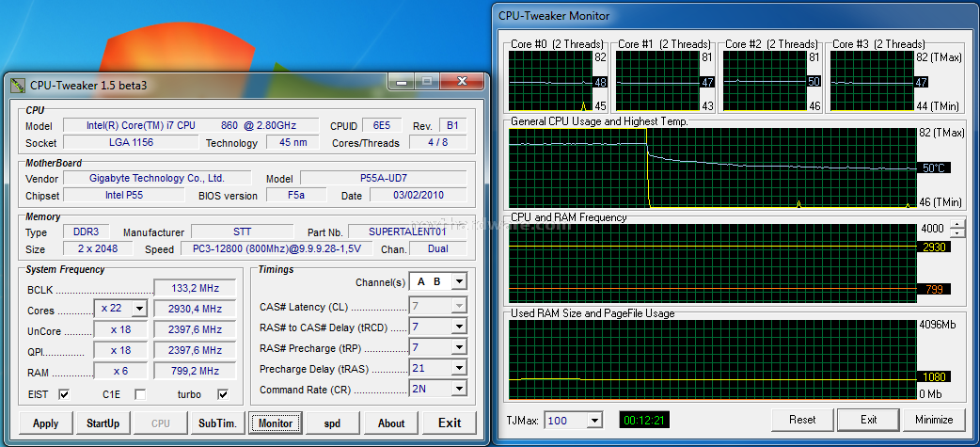Decrease frequency scale with stepper down arrow
The image size is (980, 447).
click(x=957, y=233)
